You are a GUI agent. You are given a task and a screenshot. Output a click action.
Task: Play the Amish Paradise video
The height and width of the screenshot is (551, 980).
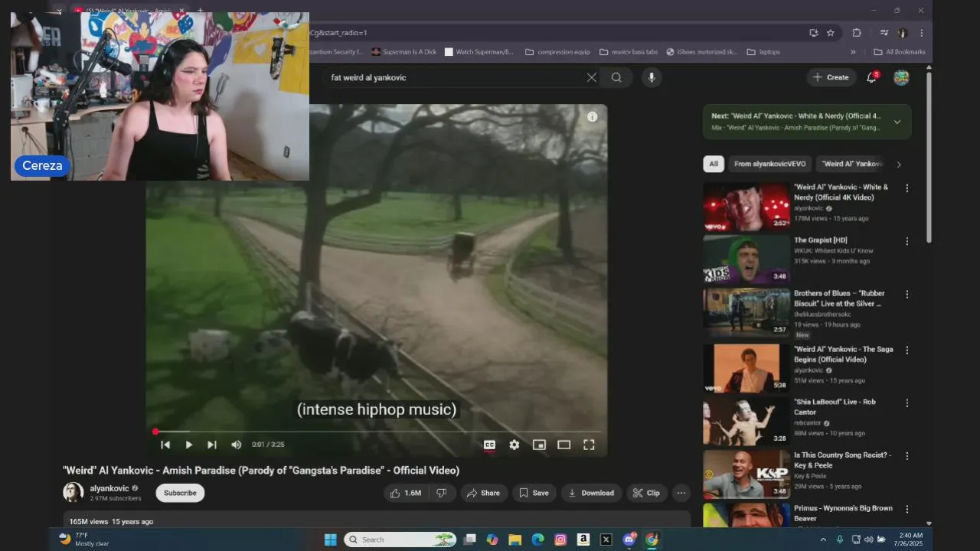188,445
